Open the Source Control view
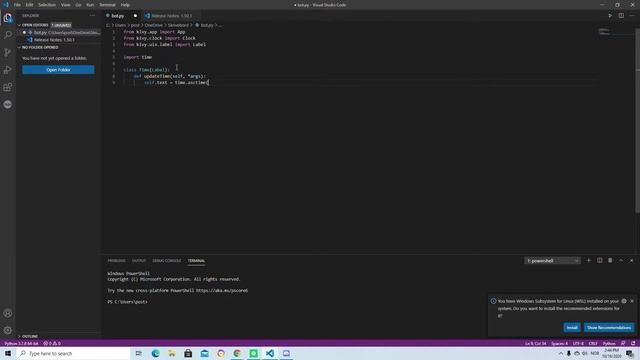Image resolution: width=640 pixels, height=360 pixels. pyautogui.click(x=8, y=52)
